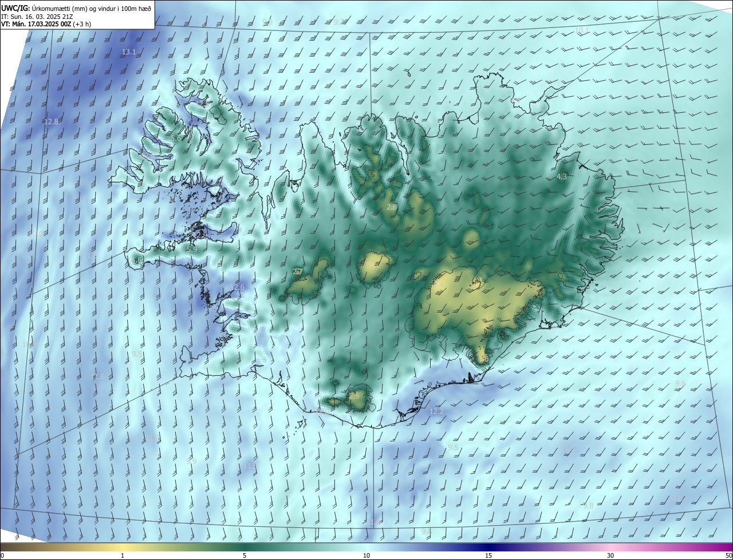
Task: Click the 15 label on the color scale
Action: [x=488, y=556]
